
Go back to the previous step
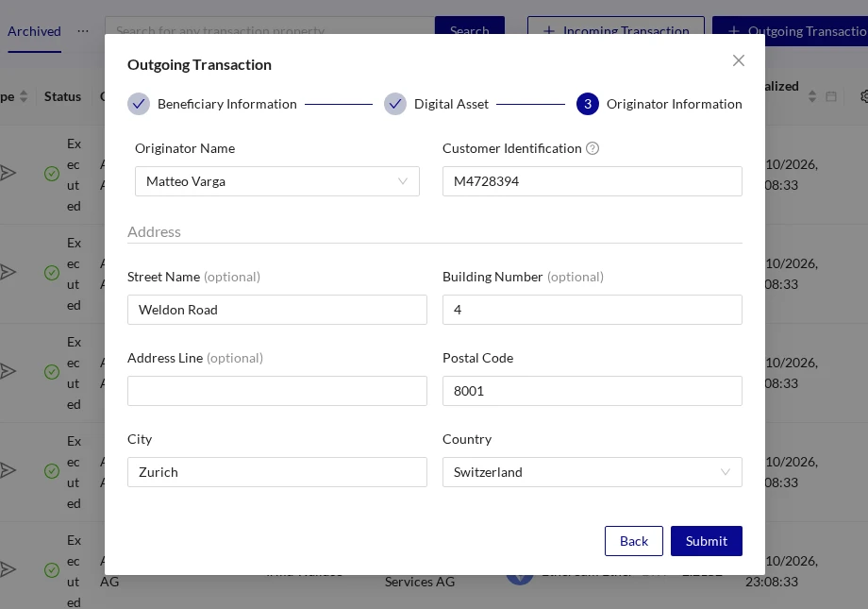click(x=633, y=541)
